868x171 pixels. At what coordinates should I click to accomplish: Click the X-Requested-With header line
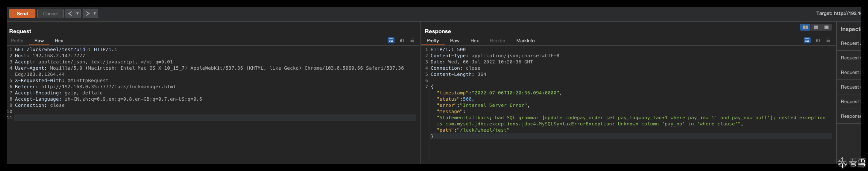pos(62,81)
